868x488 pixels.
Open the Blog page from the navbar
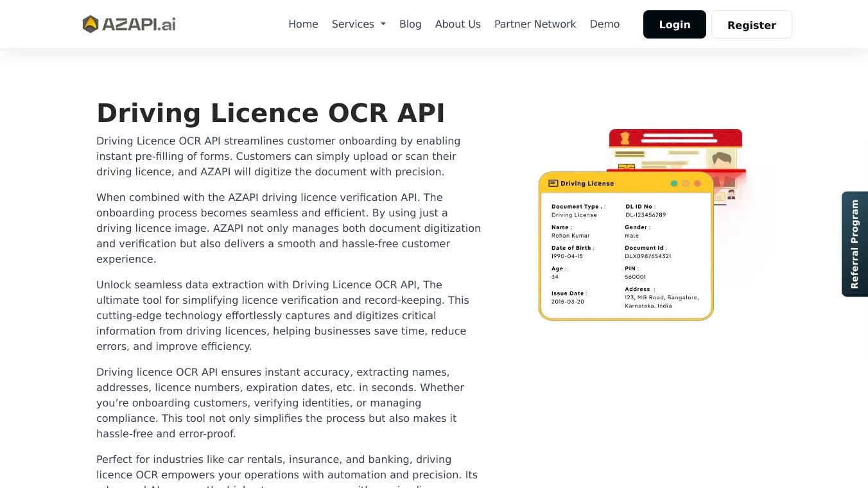pyautogui.click(x=410, y=24)
